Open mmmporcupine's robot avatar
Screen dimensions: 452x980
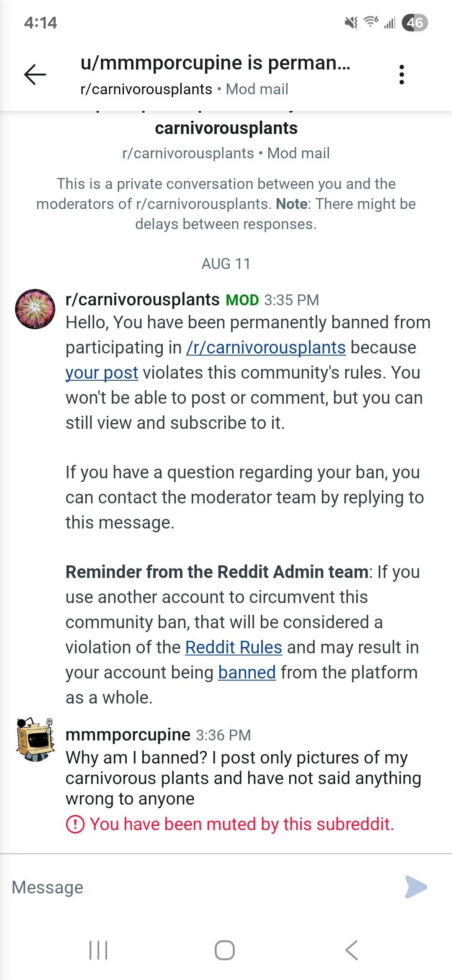click(35, 739)
